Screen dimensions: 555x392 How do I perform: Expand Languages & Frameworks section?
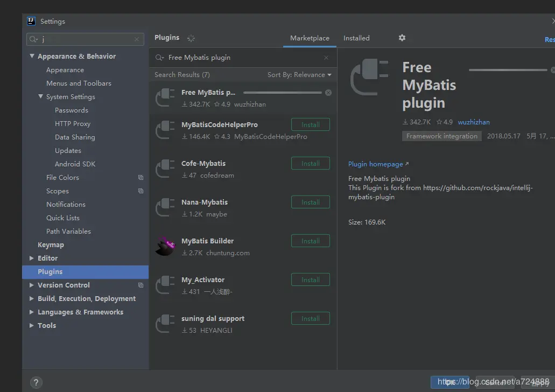click(x=32, y=312)
